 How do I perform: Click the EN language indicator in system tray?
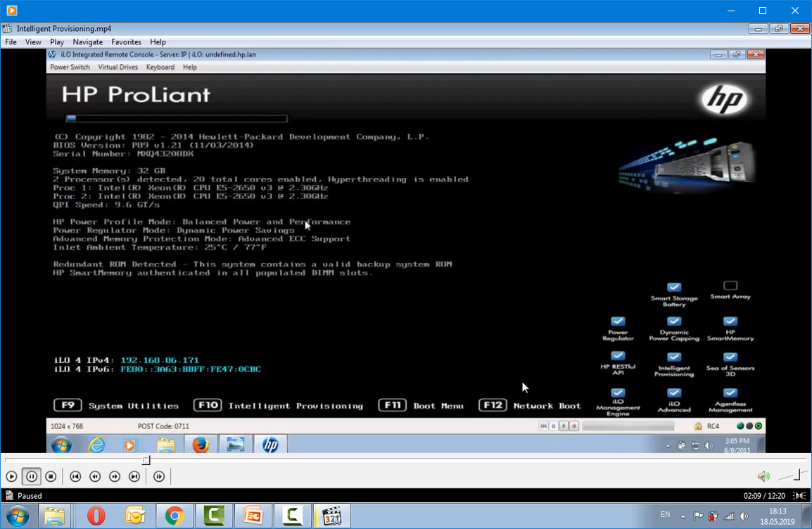(665, 514)
